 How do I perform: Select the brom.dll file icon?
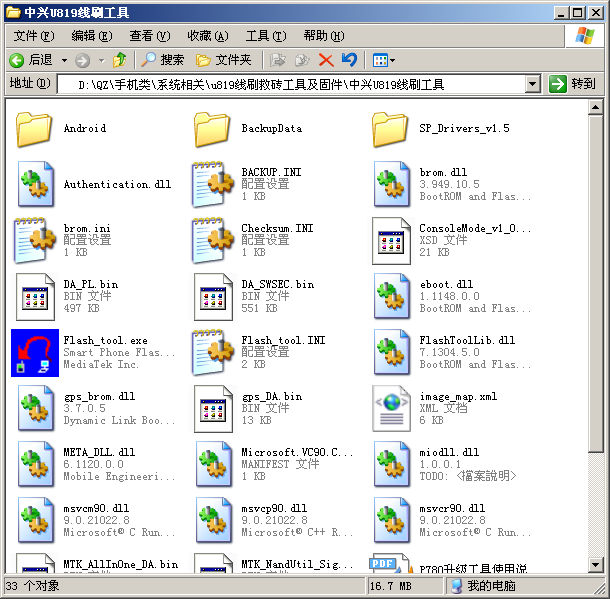point(391,184)
